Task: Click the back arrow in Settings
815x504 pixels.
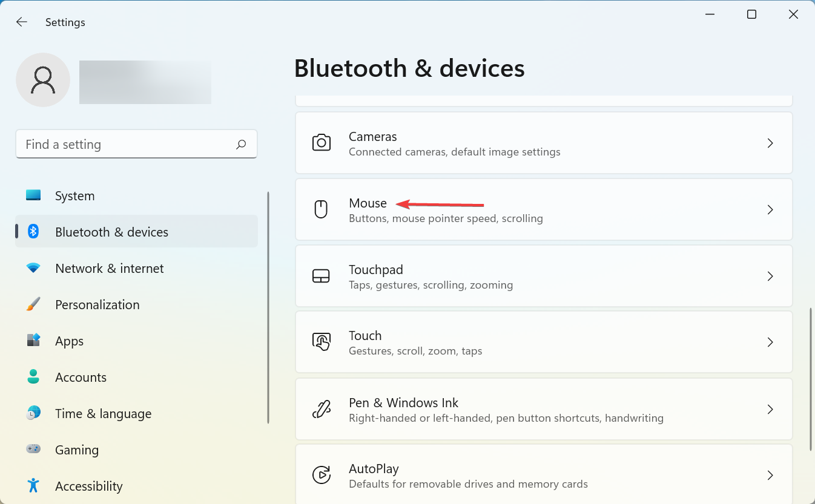Action: (22, 22)
